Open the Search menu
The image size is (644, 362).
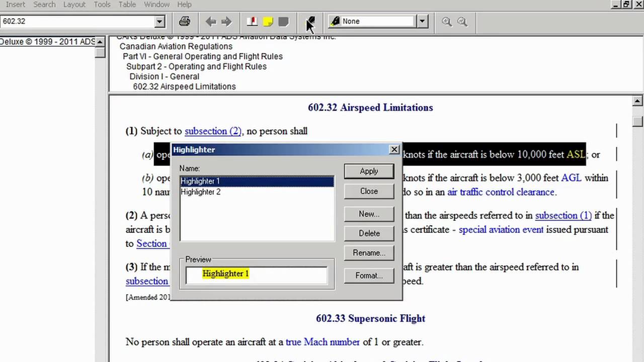tap(44, 5)
